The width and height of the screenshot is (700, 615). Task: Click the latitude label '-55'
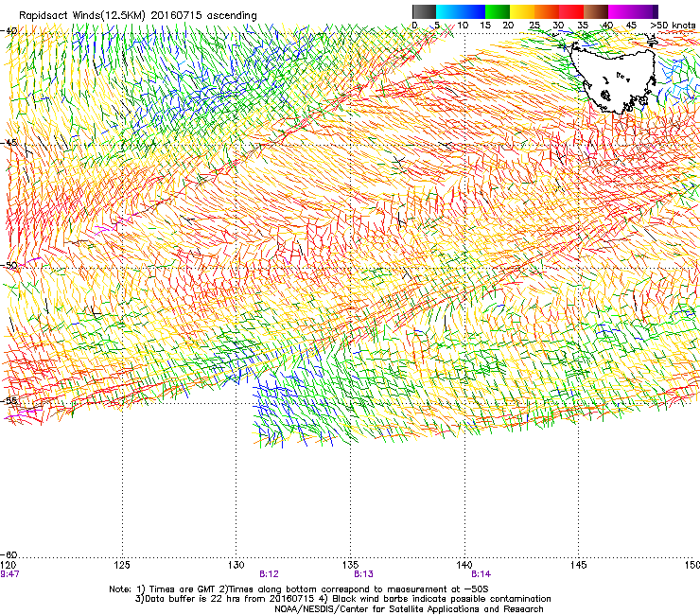pos(9,400)
